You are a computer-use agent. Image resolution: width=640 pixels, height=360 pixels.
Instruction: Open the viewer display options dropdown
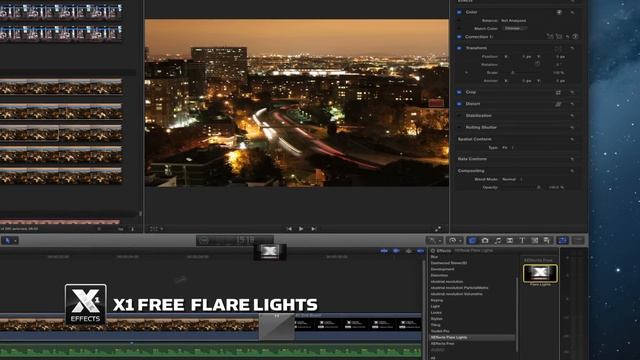click(x=156, y=229)
